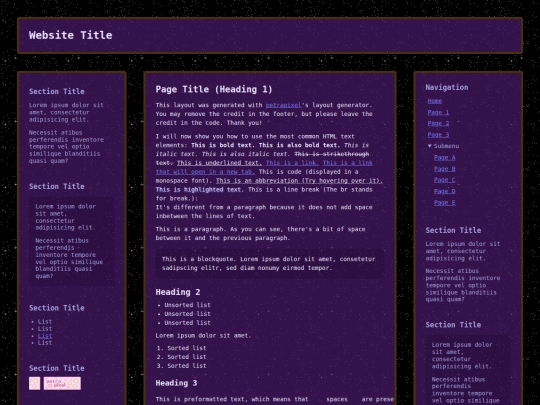Screen dimensions: 540x405
Task: Collapse the Submenu disclosure triangle
Action: 429,146
